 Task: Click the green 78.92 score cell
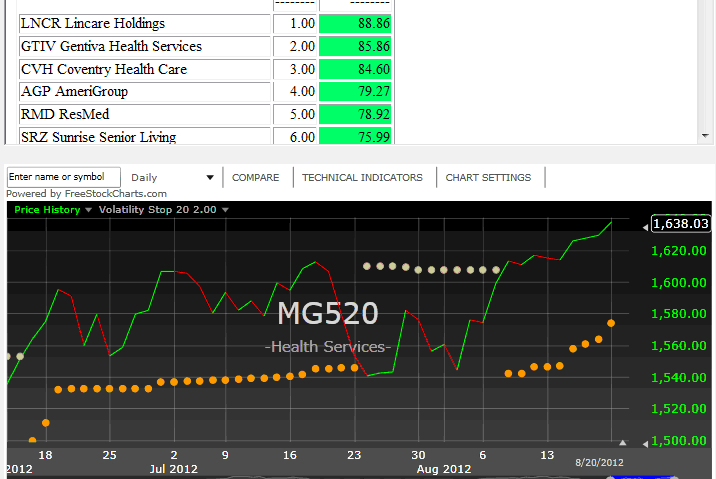click(x=355, y=114)
